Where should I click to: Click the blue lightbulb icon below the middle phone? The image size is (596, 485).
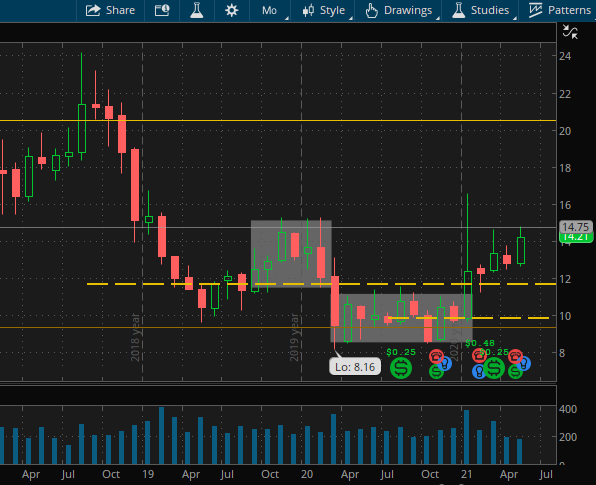click(478, 371)
